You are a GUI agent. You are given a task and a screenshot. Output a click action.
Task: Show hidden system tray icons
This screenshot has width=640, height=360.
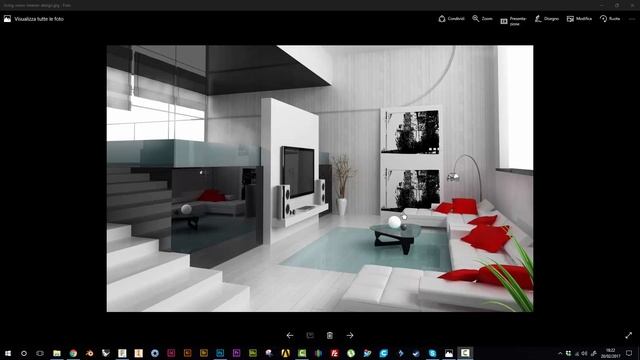point(560,353)
